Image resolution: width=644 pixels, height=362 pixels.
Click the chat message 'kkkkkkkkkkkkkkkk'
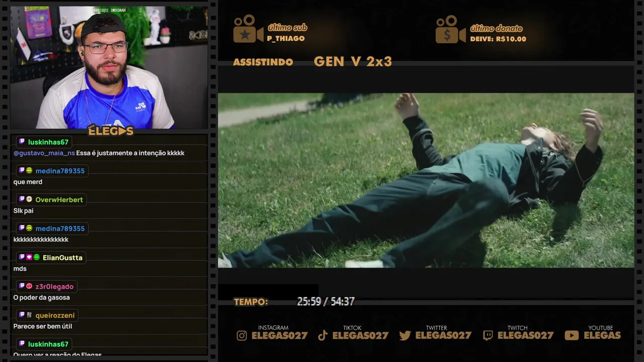[x=41, y=240]
